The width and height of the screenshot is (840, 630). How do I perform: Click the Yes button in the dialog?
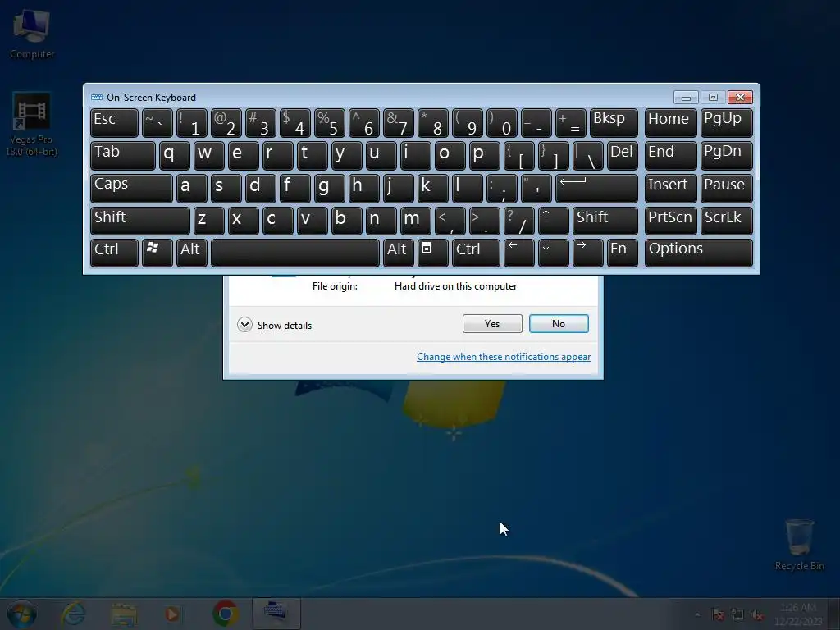pos(492,323)
